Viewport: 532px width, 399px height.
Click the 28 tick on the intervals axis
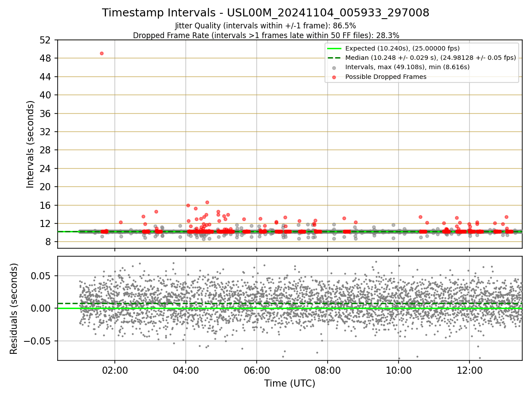pos(47,150)
